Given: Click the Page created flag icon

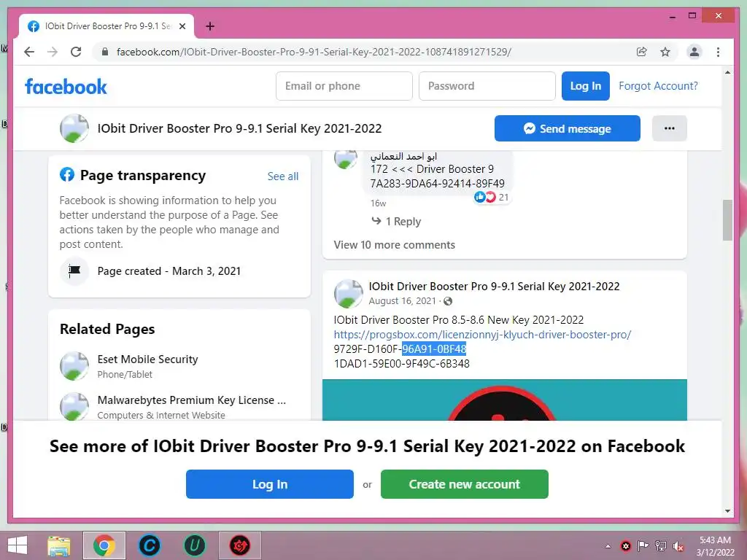Looking at the screenshot, I should (x=74, y=271).
